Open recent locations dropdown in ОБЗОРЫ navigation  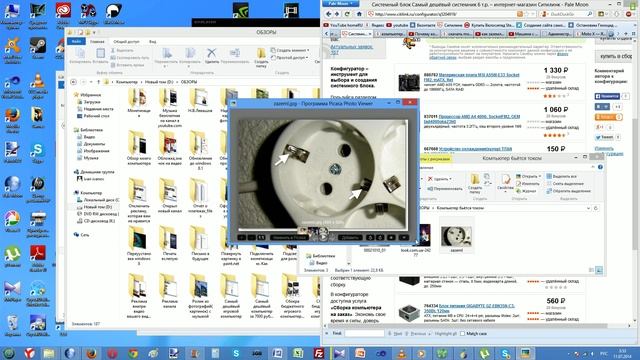91,82
